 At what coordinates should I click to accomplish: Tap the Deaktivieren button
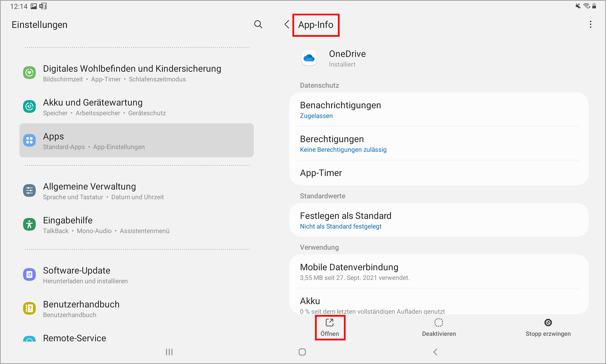[x=439, y=328]
